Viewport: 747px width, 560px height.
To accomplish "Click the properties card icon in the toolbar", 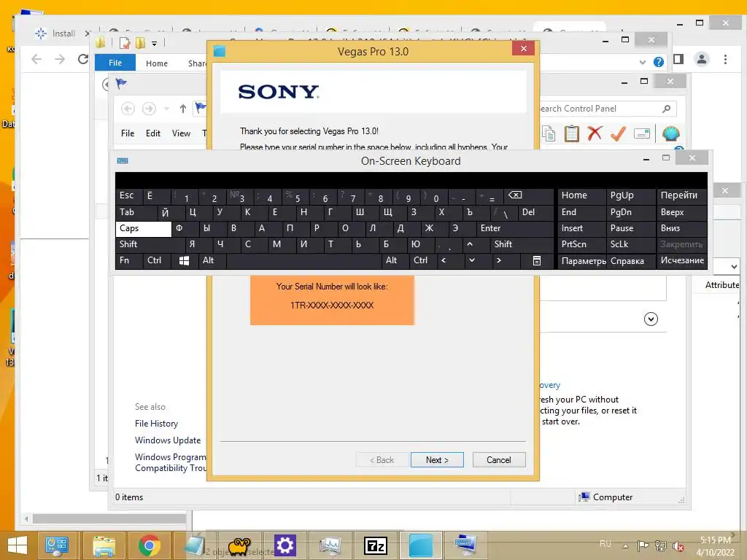I will [642, 134].
